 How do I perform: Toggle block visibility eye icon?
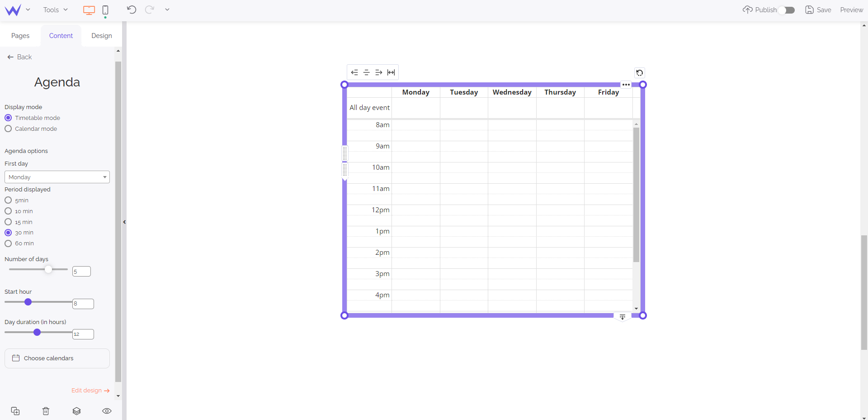pos(107,411)
